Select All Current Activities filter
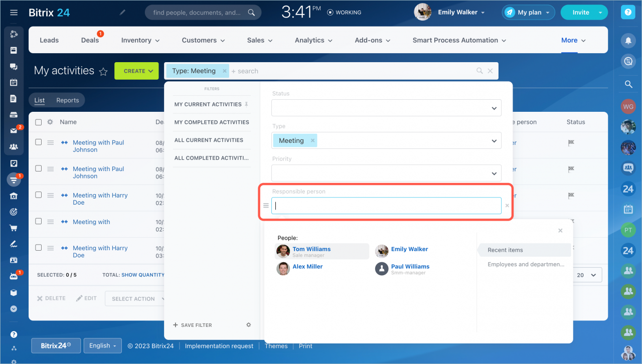The width and height of the screenshot is (642, 364). pos(209,140)
